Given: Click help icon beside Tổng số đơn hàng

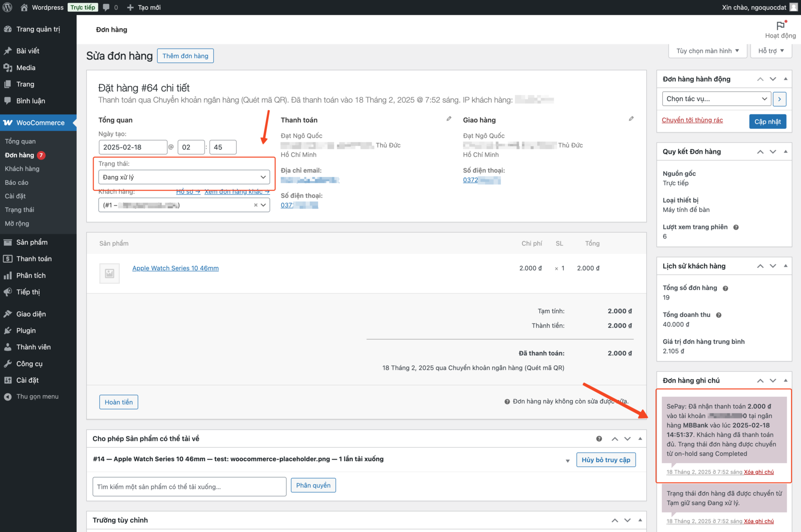Looking at the screenshot, I should point(725,289).
